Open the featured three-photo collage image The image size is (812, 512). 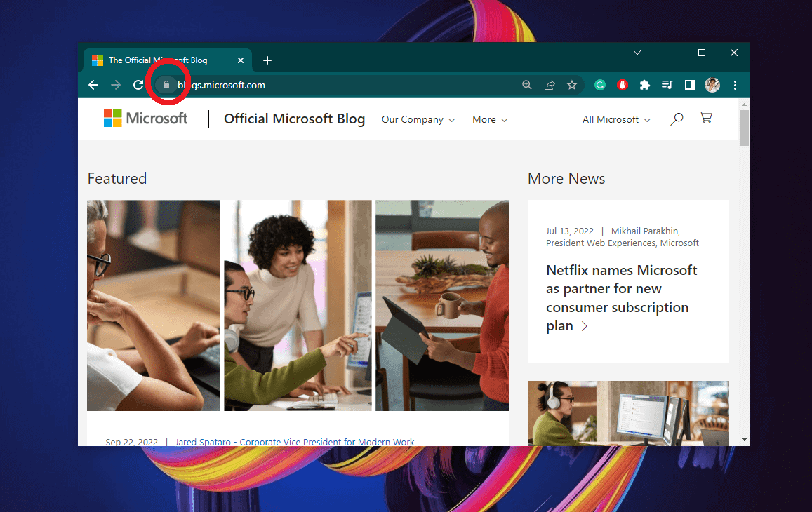tap(298, 305)
